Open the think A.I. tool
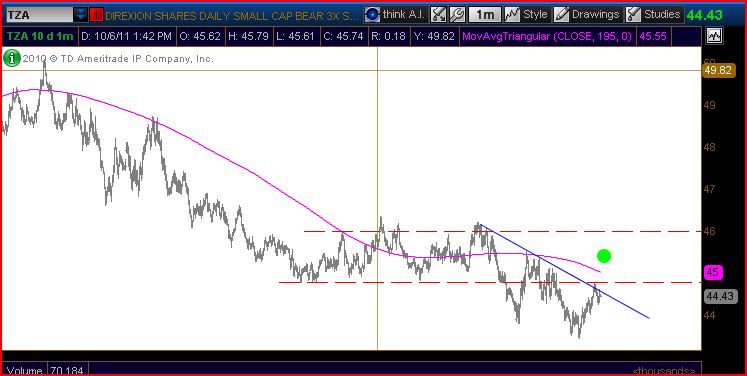 click(395, 15)
